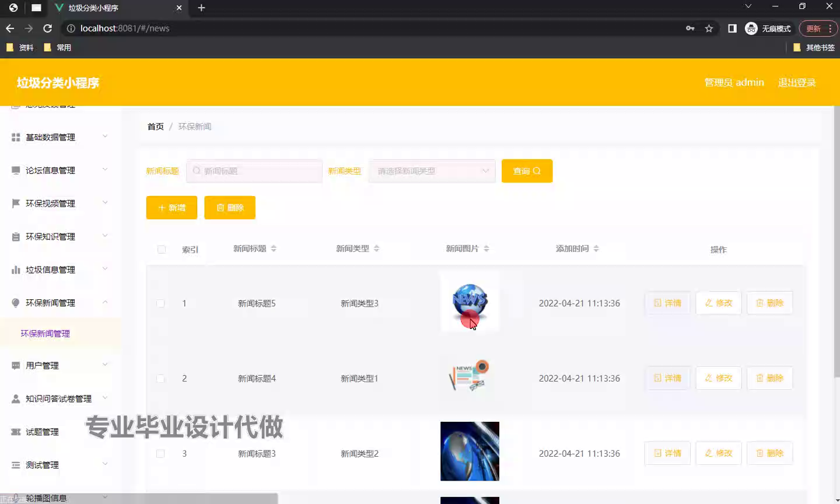Expand the 环保视频管理 menu
Screen dimensions: 840x504
click(x=105, y=203)
